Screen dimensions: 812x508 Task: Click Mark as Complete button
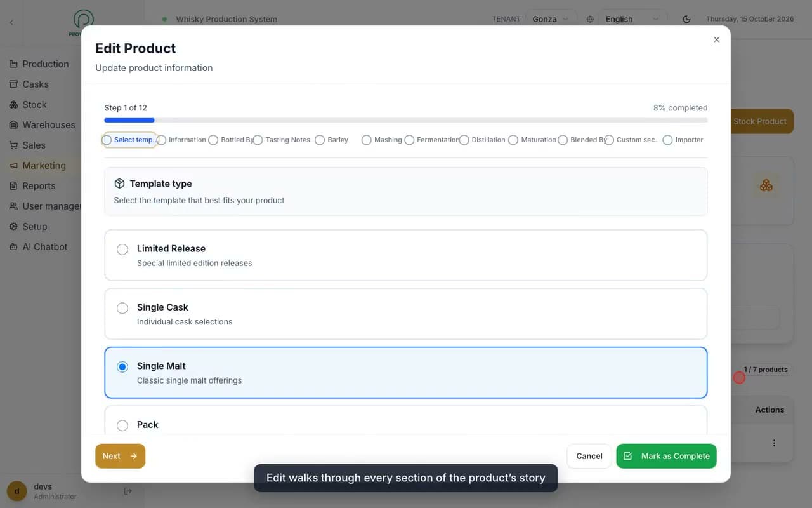pyautogui.click(x=666, y=456)
